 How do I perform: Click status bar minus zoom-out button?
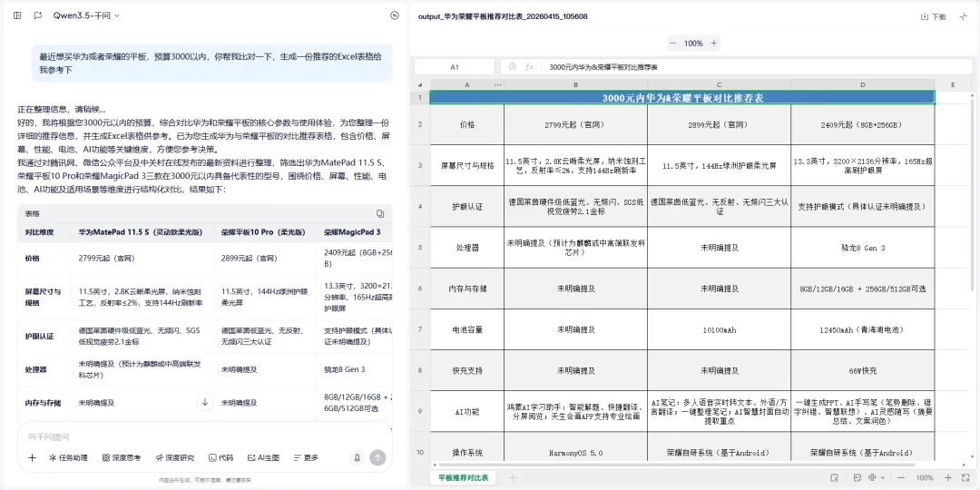901,477
